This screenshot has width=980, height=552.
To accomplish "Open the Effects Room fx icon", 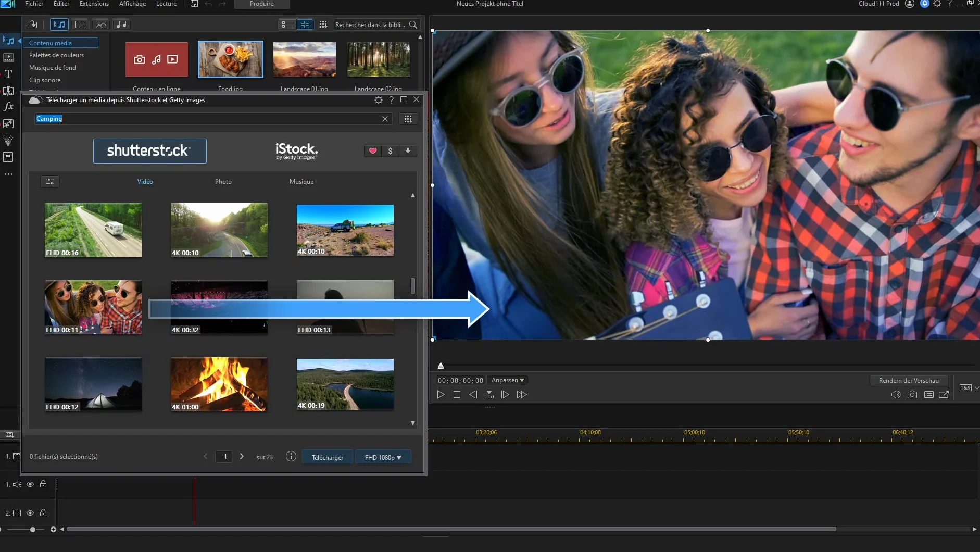I will pos(8,107).
